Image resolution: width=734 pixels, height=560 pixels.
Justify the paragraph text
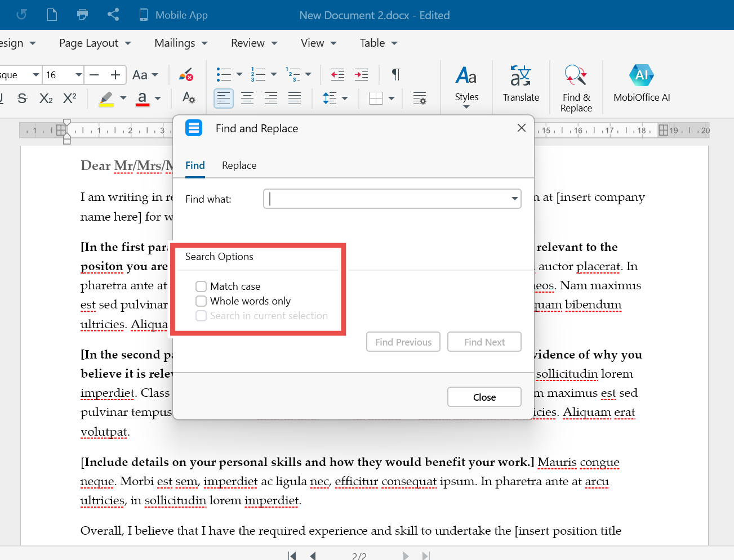(x=295, y=98)
